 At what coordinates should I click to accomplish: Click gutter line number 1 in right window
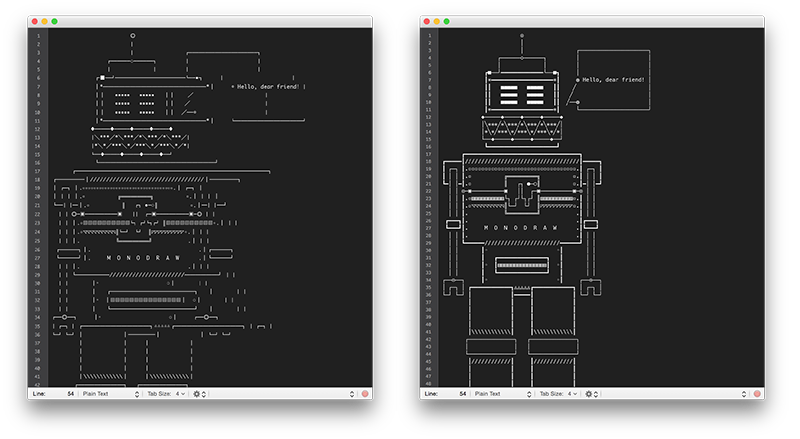click(429, 36)
